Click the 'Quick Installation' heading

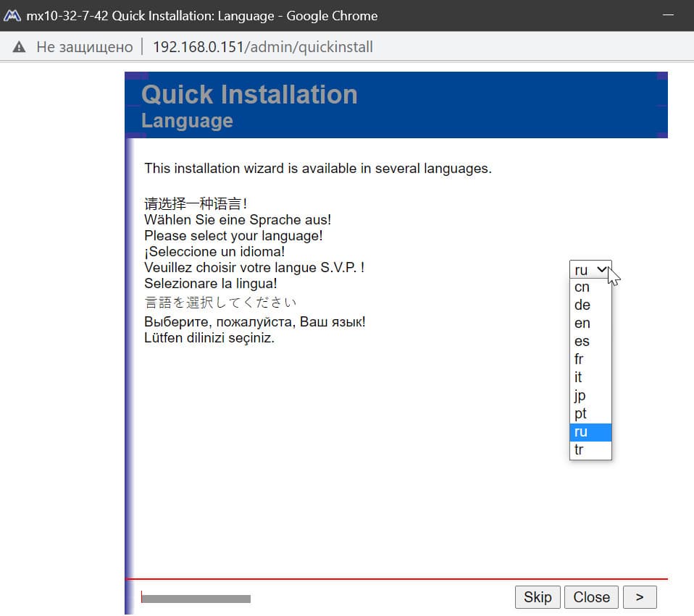(249, 94)
